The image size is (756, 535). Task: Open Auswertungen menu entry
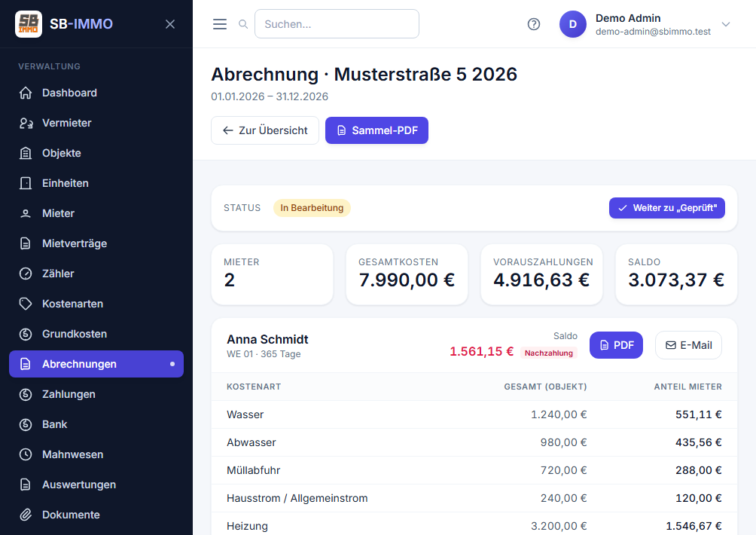[x=96, y=485]
